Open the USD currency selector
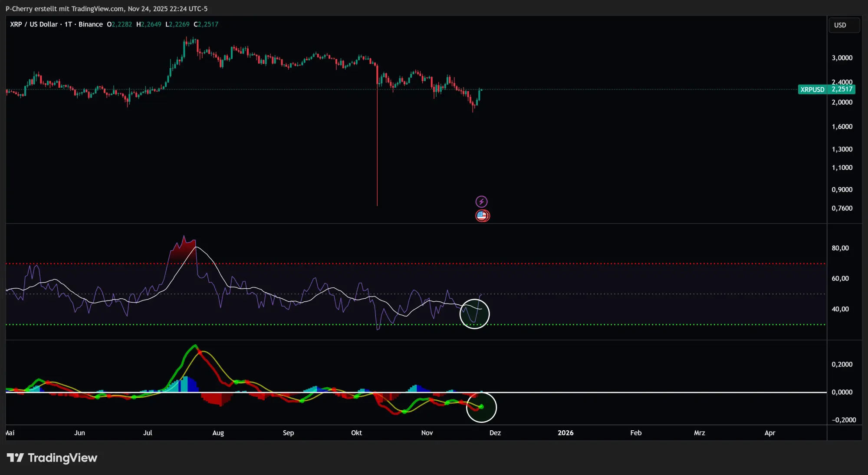This screenshot has height=475, width=868. click(844, 25)
